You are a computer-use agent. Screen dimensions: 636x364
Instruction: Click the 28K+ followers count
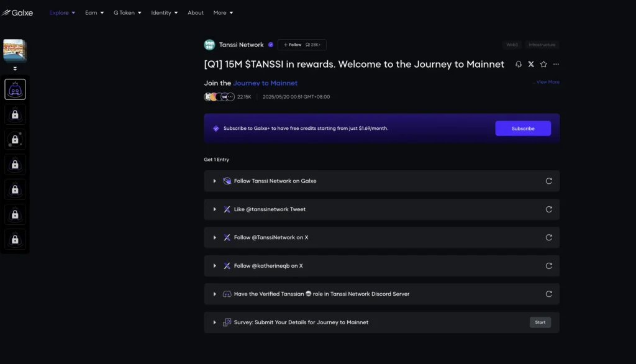313,45
